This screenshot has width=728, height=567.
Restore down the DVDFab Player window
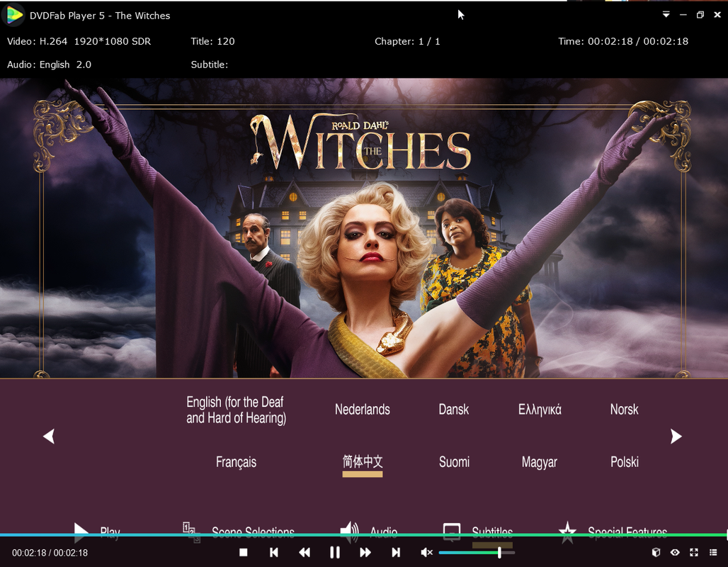(700, 15)
